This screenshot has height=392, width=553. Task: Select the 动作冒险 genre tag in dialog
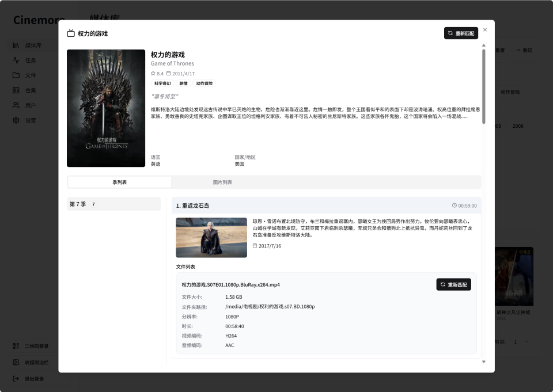point(204,83)
